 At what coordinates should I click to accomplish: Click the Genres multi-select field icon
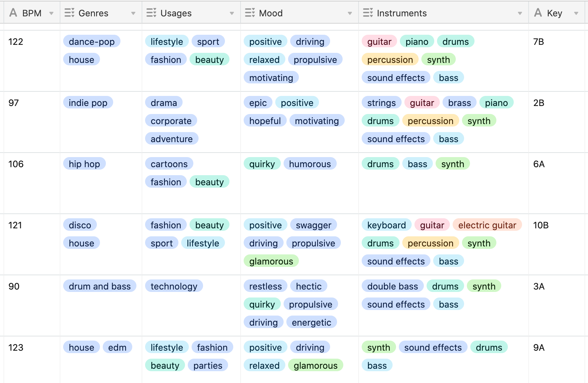(69, 13)
